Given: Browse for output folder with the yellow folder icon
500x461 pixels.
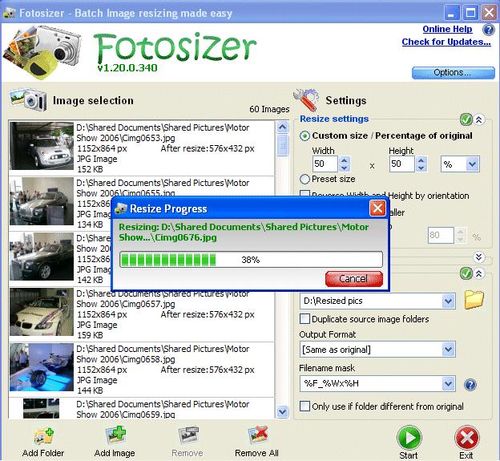Looking at the screenshot, I should tap(474, 299).
